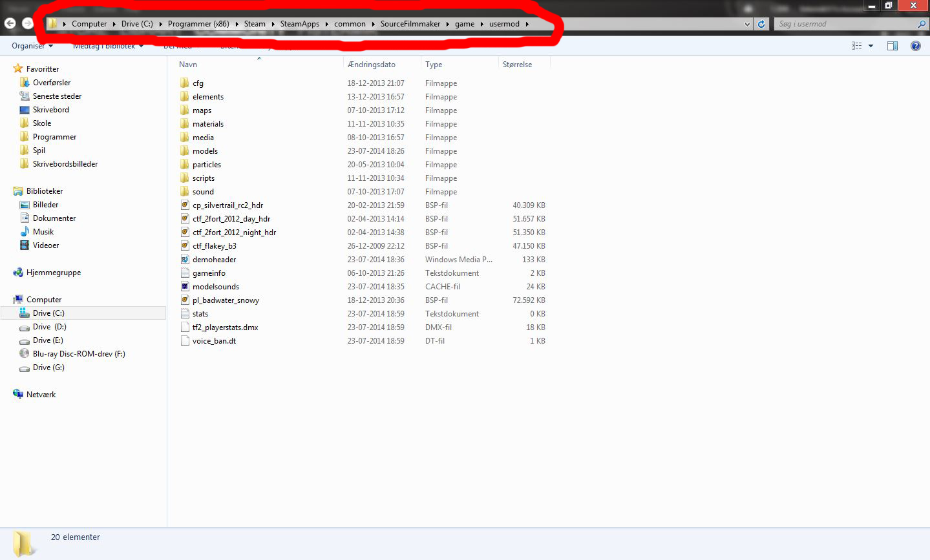Toggle the preview pane icon
Viewport: 930px width, 560px height.
[893, 46]
